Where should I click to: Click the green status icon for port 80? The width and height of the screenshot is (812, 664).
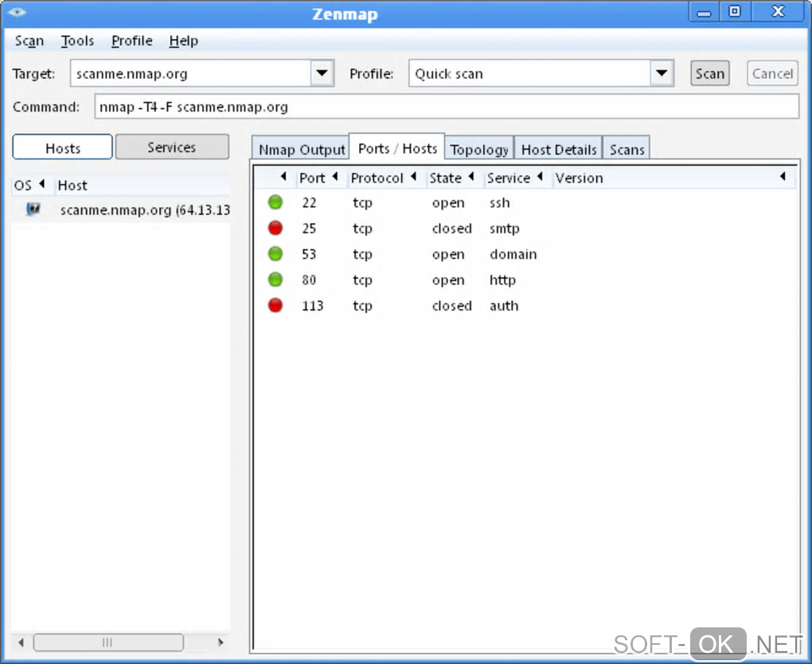(275, 279)
